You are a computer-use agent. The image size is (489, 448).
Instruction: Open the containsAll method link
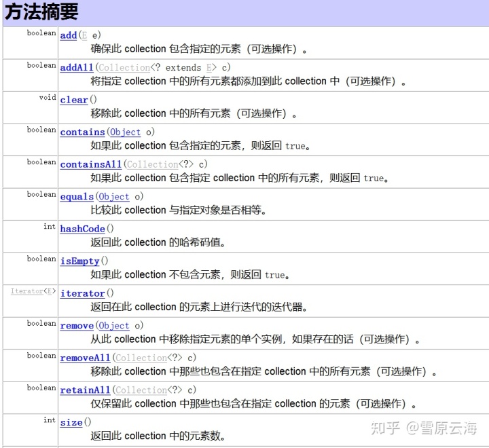(x=91, y=164)
